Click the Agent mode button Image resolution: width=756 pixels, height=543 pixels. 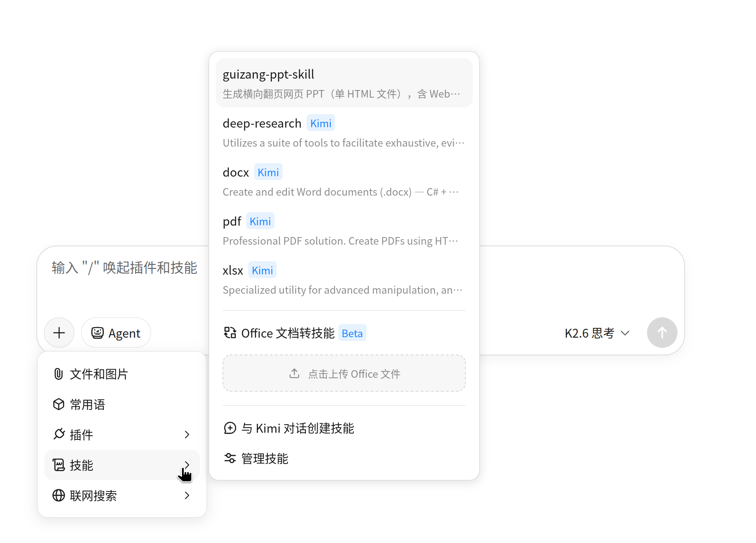pyautogui.click(x=116, y=333)
